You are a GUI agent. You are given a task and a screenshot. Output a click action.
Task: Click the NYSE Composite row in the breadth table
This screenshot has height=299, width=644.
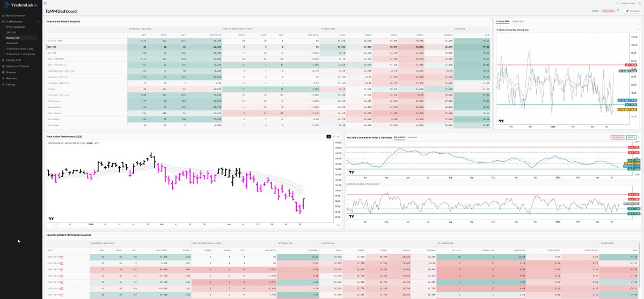point(269,58)
